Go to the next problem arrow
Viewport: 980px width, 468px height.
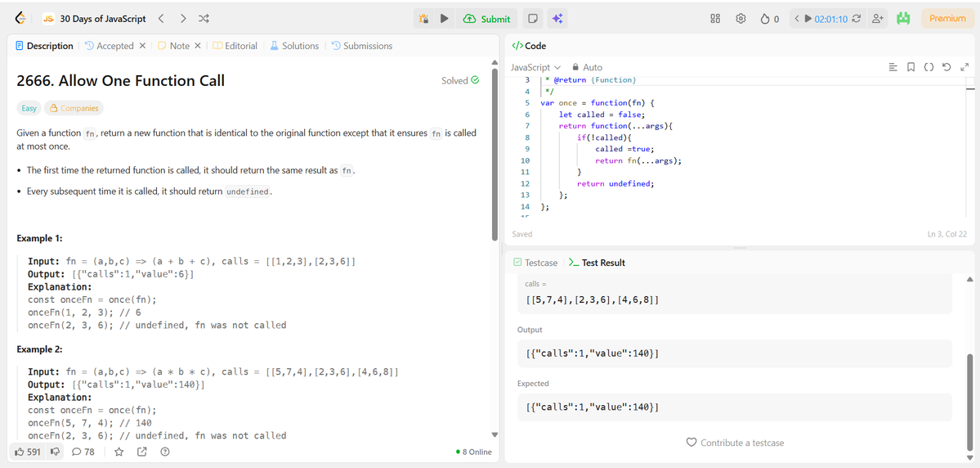(x=182, y=19)
